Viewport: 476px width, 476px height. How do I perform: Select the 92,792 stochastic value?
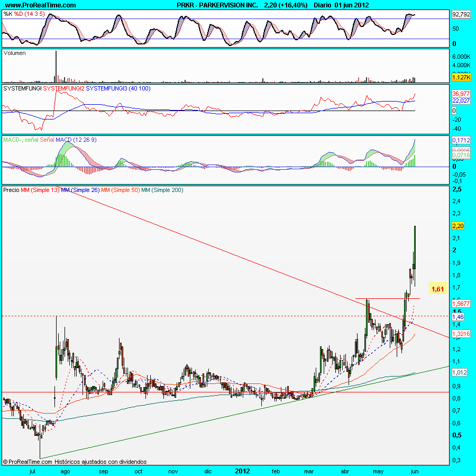(x=461, y=14)
